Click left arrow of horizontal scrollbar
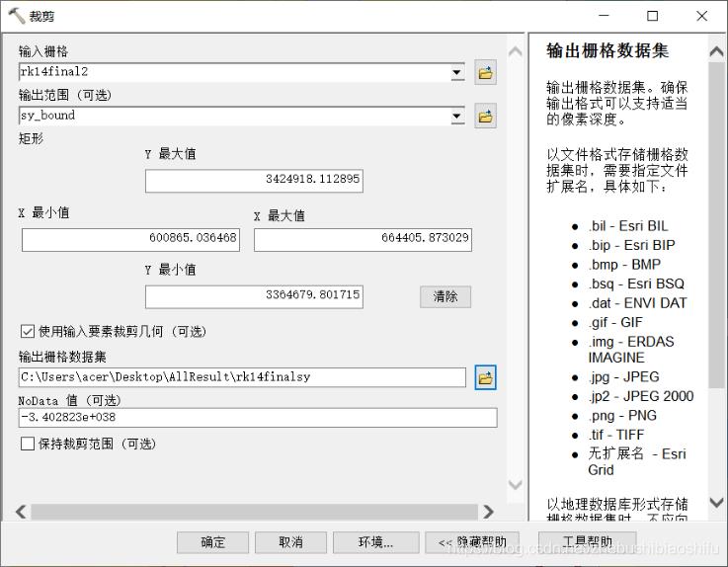This screenshot has height=567, width=728. click(21, 512)
